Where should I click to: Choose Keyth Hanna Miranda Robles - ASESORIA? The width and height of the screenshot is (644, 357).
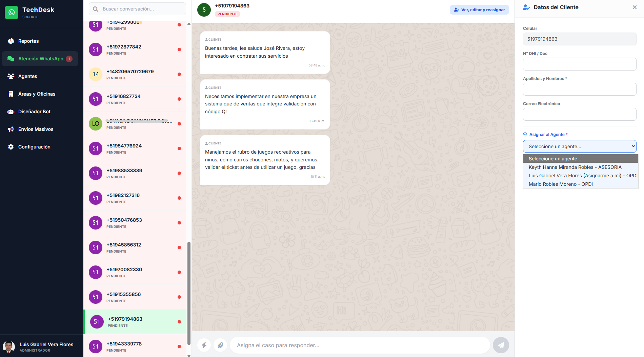point(575,167)
